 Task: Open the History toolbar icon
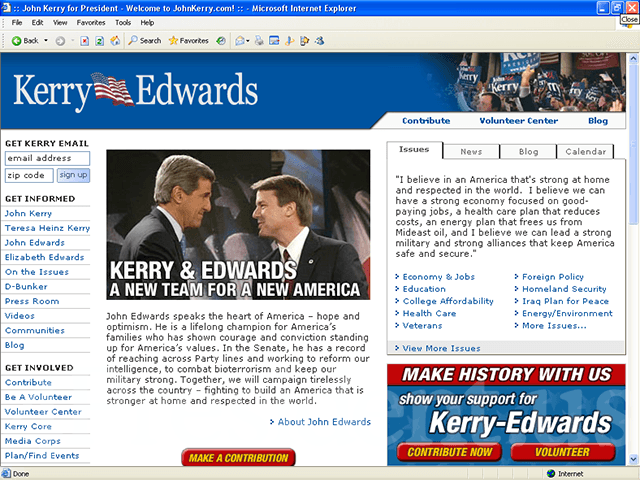[221, 41]
